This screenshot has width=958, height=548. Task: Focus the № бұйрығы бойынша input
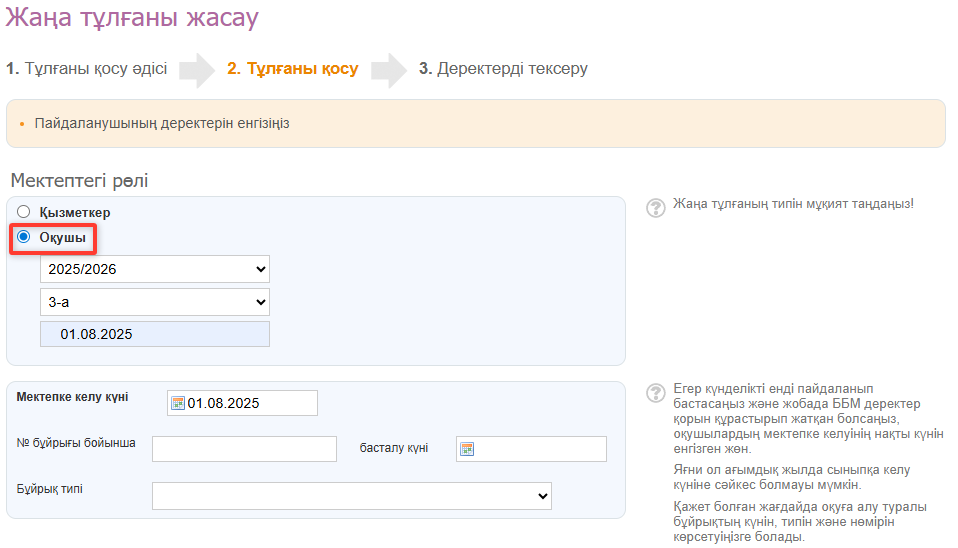(244, 449)
